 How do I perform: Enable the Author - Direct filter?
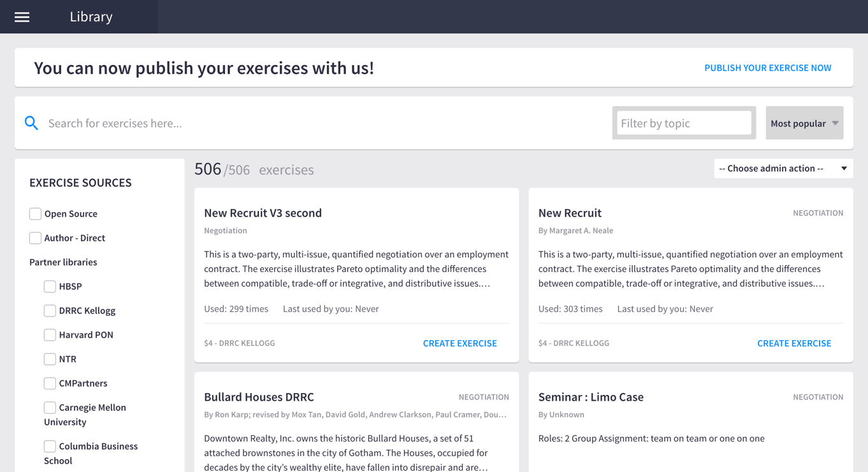tap(36, 238)
